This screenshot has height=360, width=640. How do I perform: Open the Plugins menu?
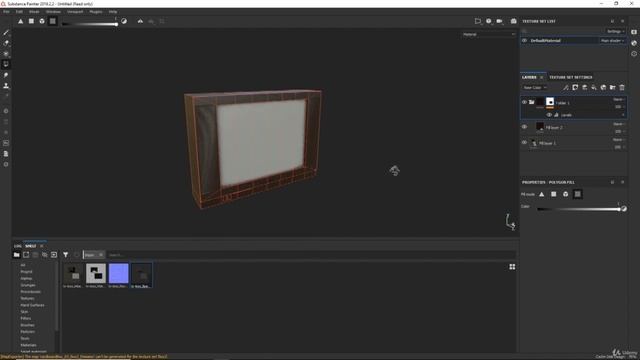[96, 12]
